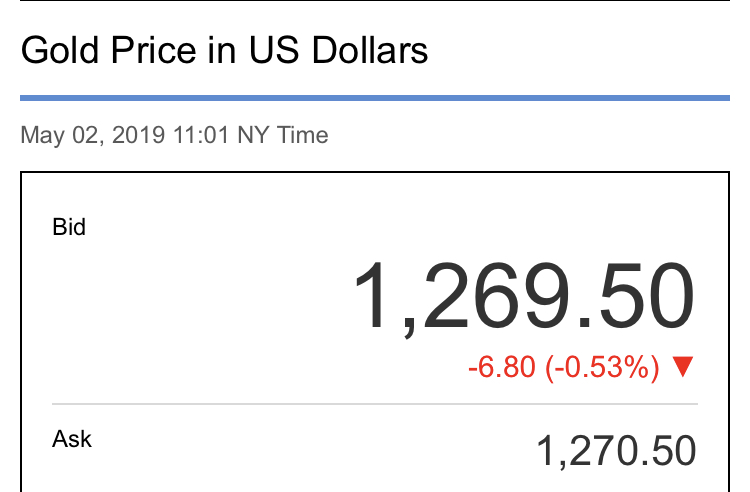The image size is (750, 492).
Task: Click the thin black line above the heading
Action: point(375,0)
